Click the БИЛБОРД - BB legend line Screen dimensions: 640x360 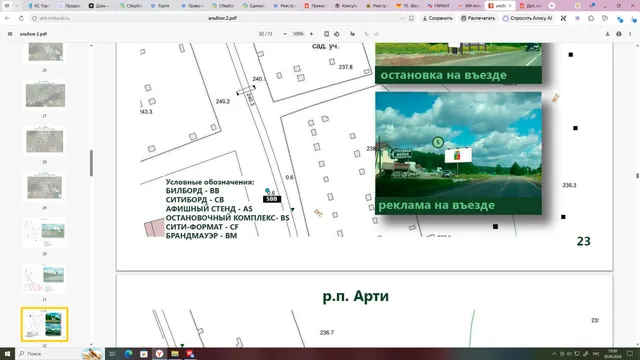[x=192, y=191]
